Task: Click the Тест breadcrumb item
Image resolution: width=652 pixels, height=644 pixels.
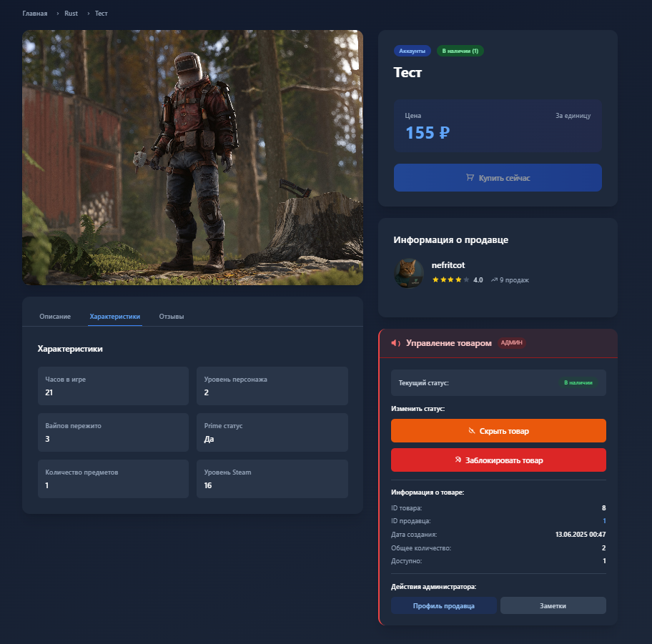Action: click(101, 14)
